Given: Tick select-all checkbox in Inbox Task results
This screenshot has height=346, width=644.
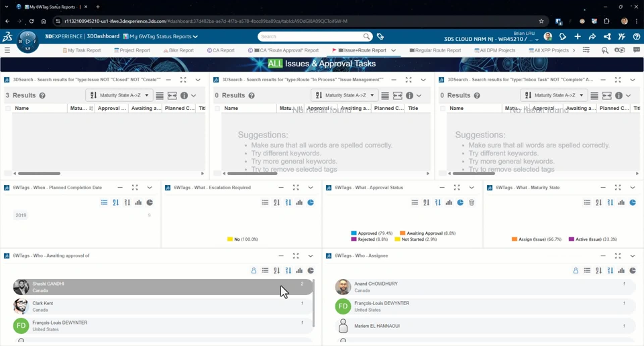Looking at the screenshot, I should tap(443, 109).
